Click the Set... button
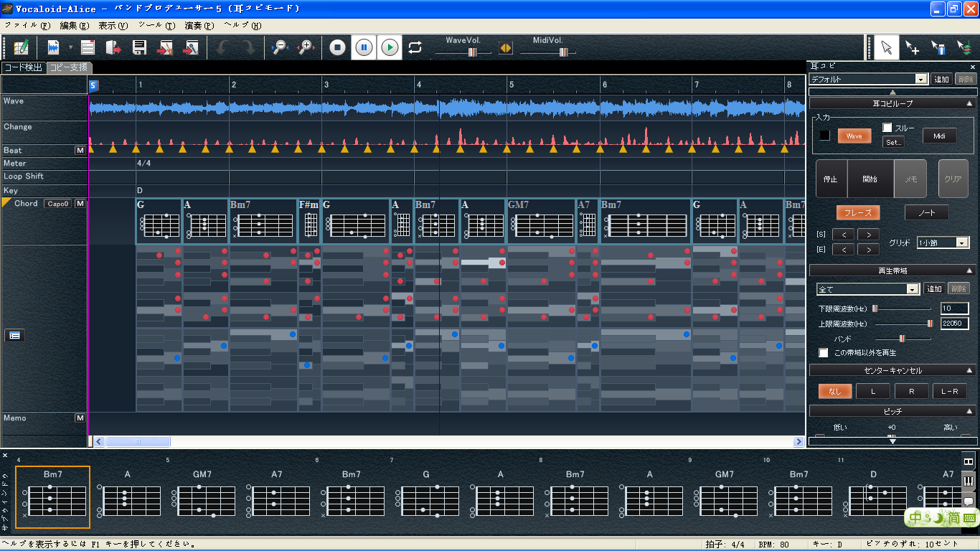980x551 pixels. pyautogui.click(x=893, y=142)
